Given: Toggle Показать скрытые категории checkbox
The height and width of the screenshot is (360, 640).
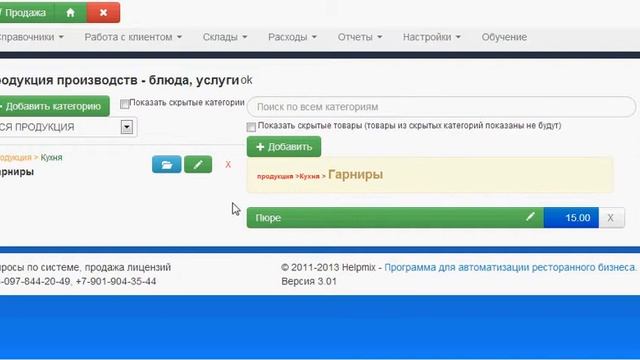Looking at the screenshot, I should coord(124,104).
